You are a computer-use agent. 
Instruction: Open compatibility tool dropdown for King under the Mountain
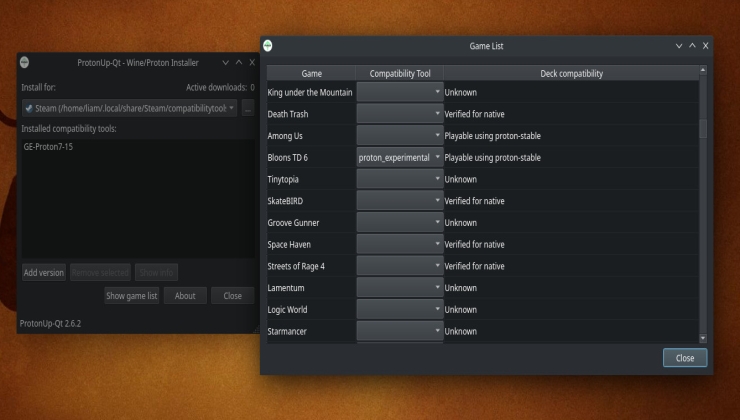[x=400, y=92]
